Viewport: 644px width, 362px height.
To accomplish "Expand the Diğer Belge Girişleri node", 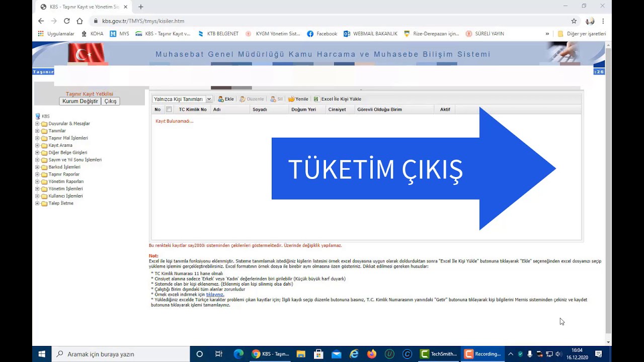I will click(37, 152).
